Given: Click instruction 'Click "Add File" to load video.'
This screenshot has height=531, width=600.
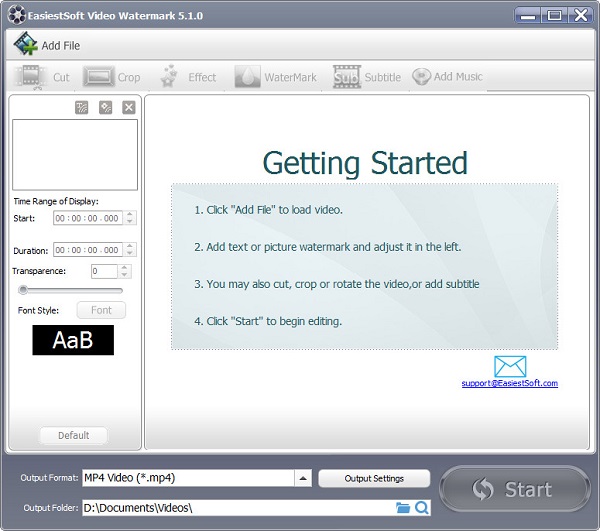Looking at the screenshot, I should (x=274, y=210).
